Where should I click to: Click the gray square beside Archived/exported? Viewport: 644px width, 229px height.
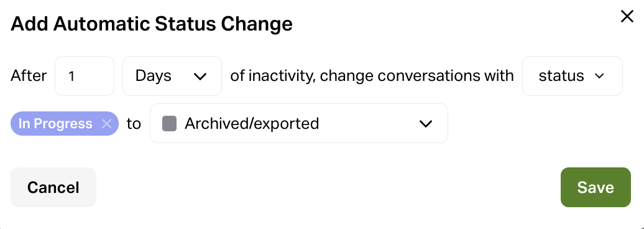[169, 123]
